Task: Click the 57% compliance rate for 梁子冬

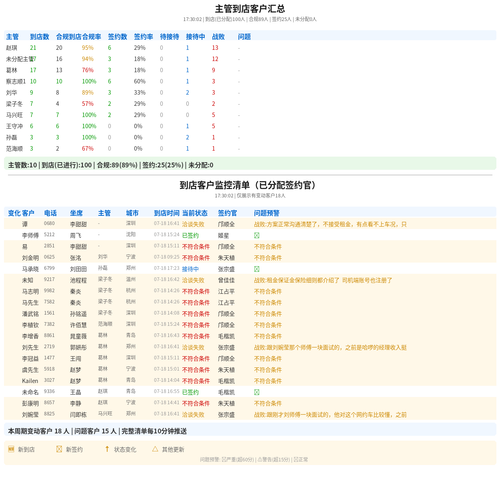Action: click(x=88, y=104)
